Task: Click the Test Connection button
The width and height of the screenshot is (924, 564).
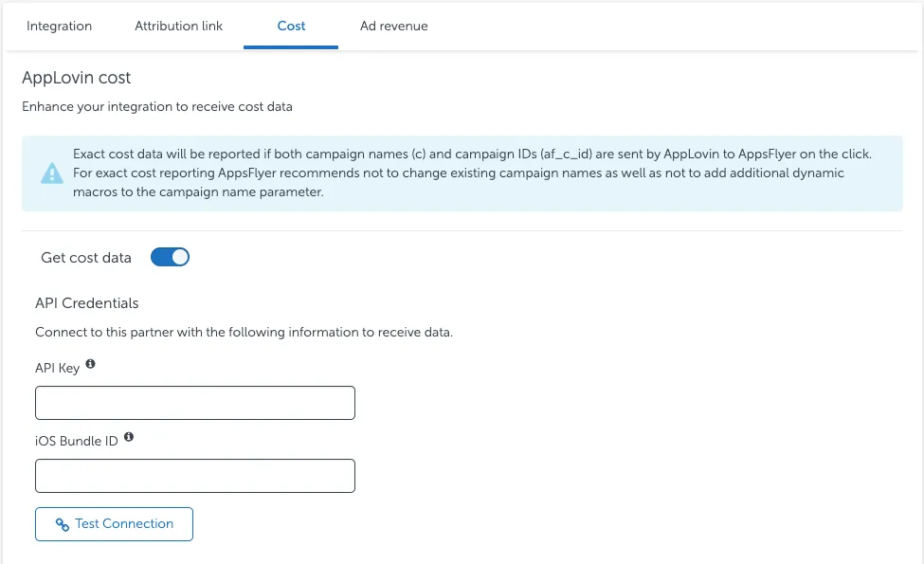Action: pyautogui.click(x=114, y=524)
